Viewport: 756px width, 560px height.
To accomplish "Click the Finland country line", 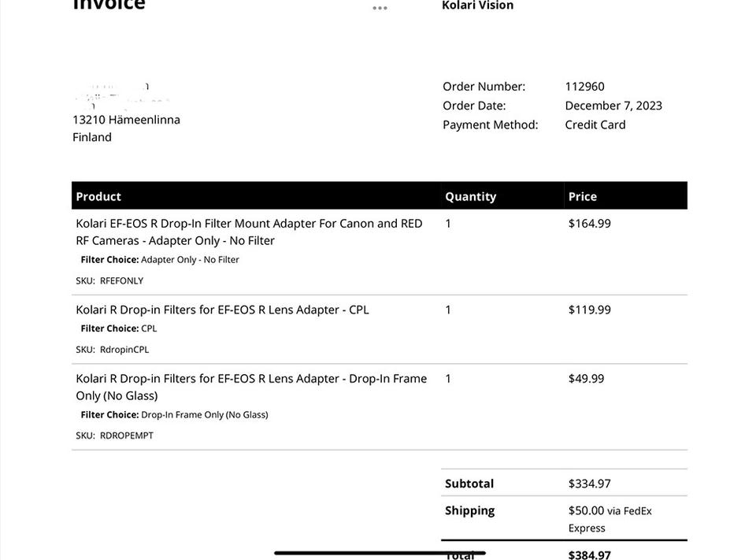I will click(x=92, y=137).
